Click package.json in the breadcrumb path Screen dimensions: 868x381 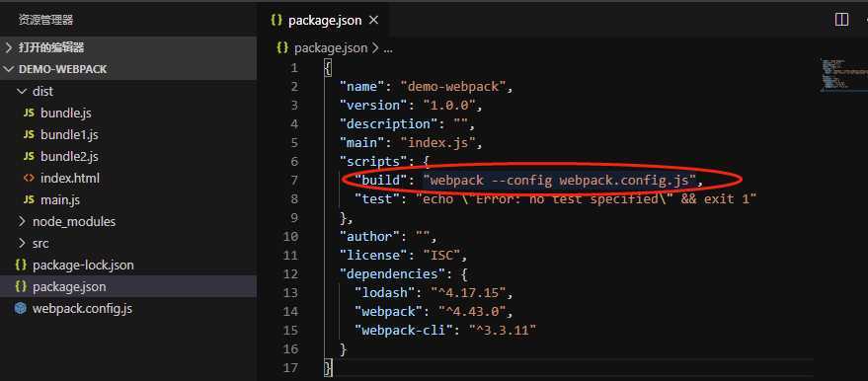coord(331,48)
